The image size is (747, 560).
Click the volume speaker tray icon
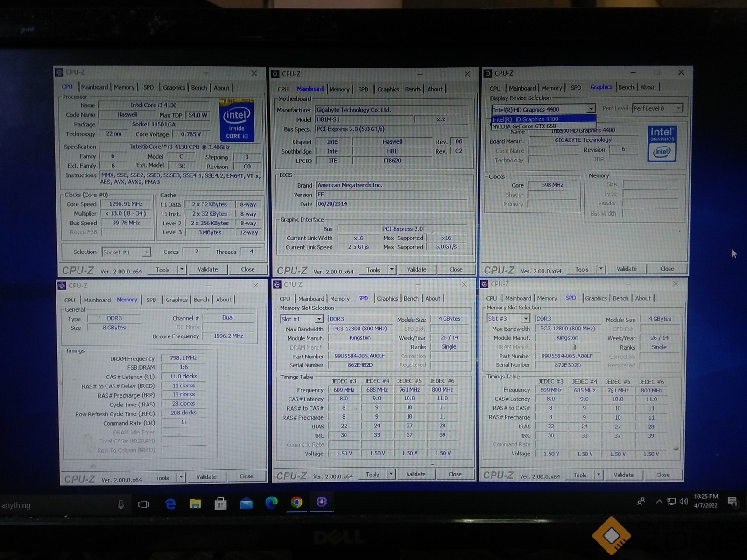pyautogui.click(x=684, y=502)
